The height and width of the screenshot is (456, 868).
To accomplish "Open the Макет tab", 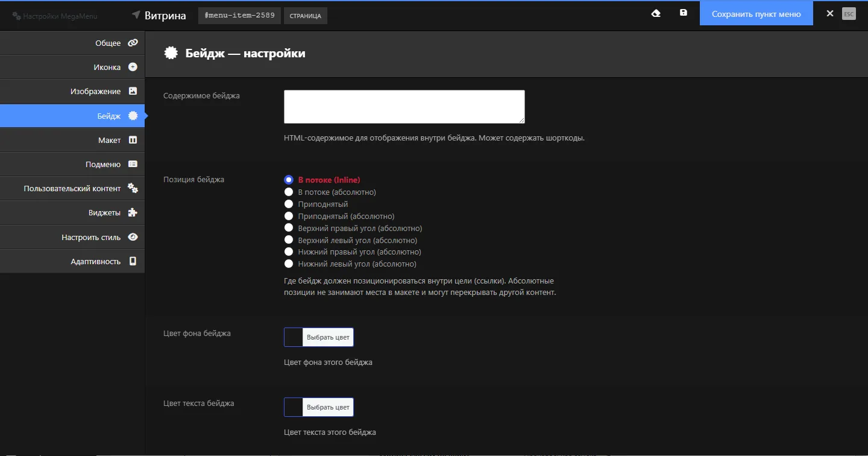I will point(72,140).
